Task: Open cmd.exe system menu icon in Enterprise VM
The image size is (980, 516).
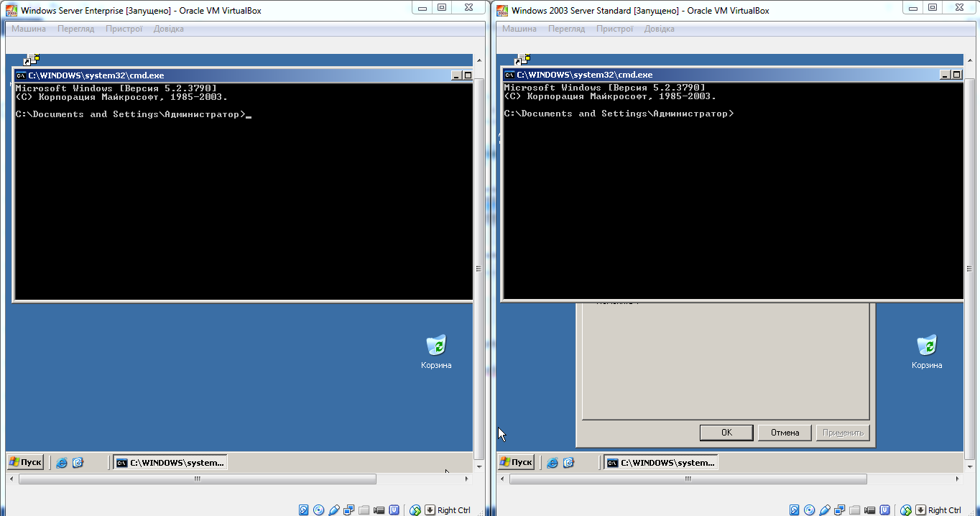Action: click(x=22, y=75)
